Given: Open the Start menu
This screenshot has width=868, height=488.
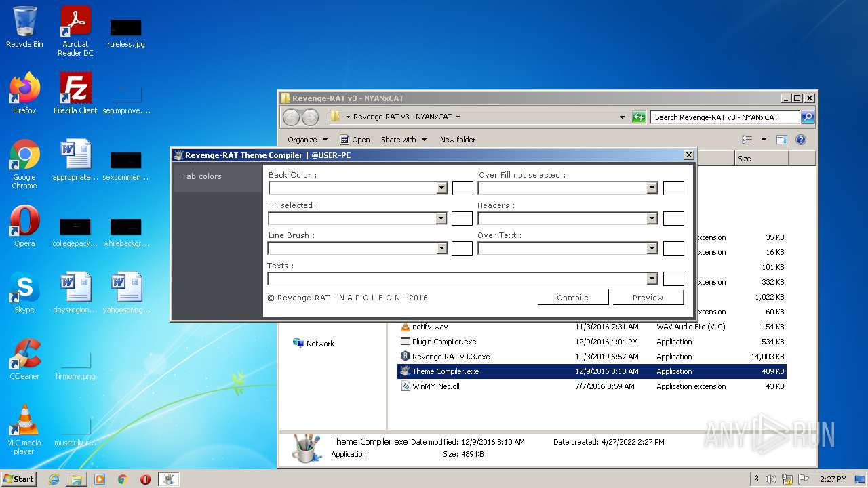Looking at the screenshot, I should click(x=19, y=479).
